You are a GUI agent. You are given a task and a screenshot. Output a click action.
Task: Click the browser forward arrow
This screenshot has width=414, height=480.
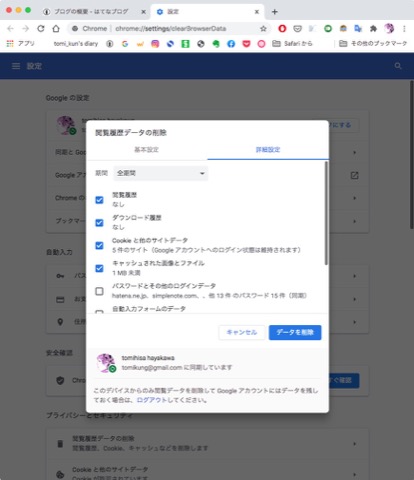tap(26, 29)
